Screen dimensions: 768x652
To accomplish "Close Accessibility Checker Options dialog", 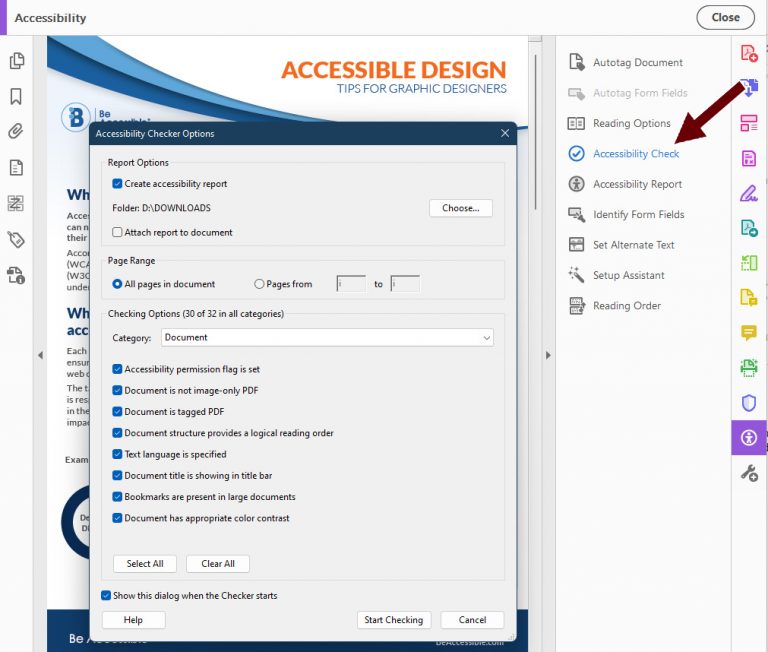I will coord(505,133).
